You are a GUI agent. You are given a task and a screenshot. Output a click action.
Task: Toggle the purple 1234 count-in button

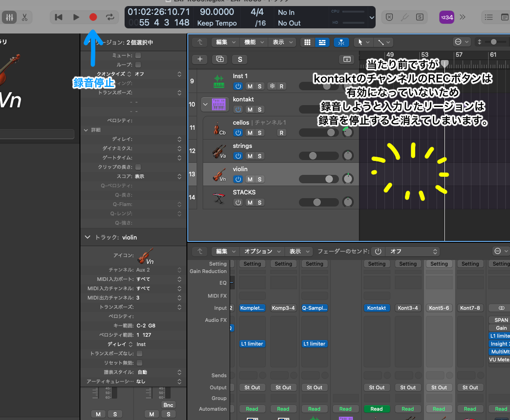(446, 17)
